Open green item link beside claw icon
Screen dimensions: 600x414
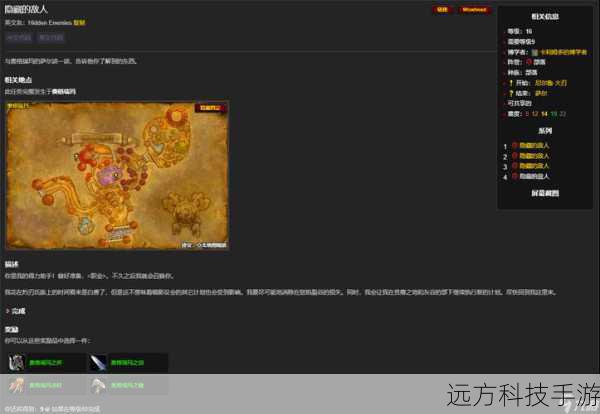click(46, 385)
